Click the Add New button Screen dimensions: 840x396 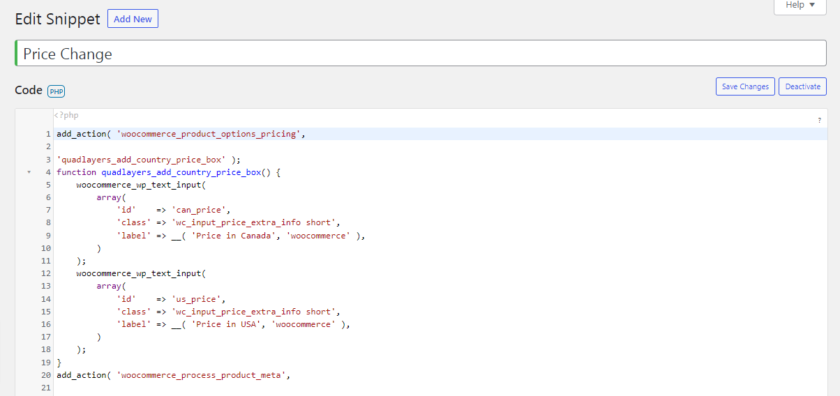[133, 19]
